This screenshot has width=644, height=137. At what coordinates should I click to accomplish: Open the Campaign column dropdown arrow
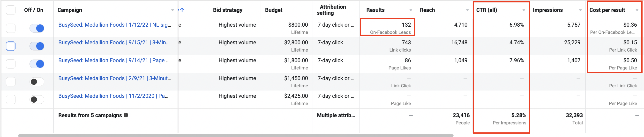[x=172, y=10]
